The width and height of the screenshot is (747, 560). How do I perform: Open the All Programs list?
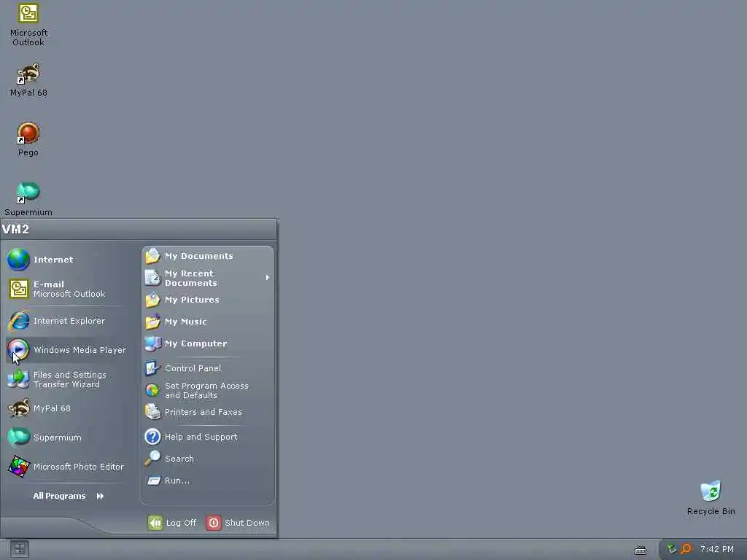pos(68,496)
